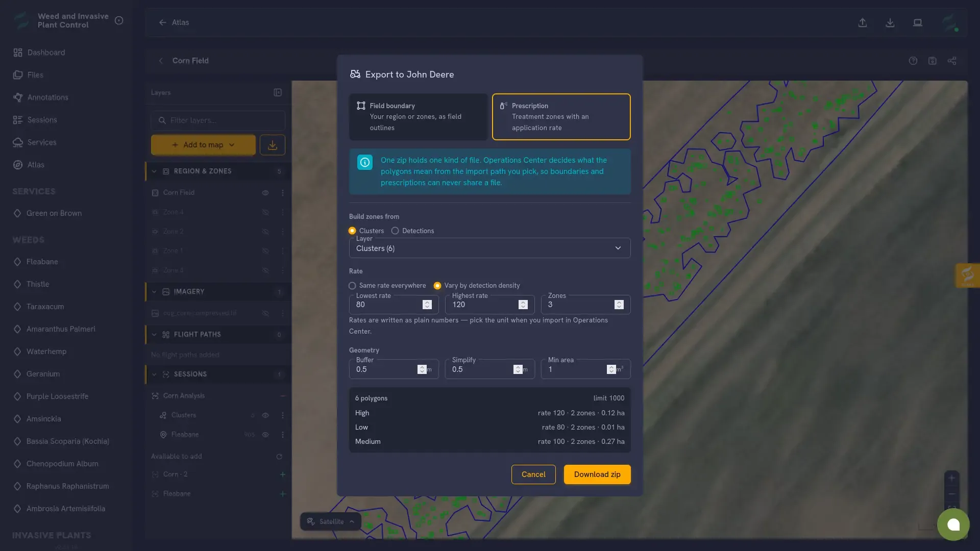Add Corn - 2 session to map

283,474
